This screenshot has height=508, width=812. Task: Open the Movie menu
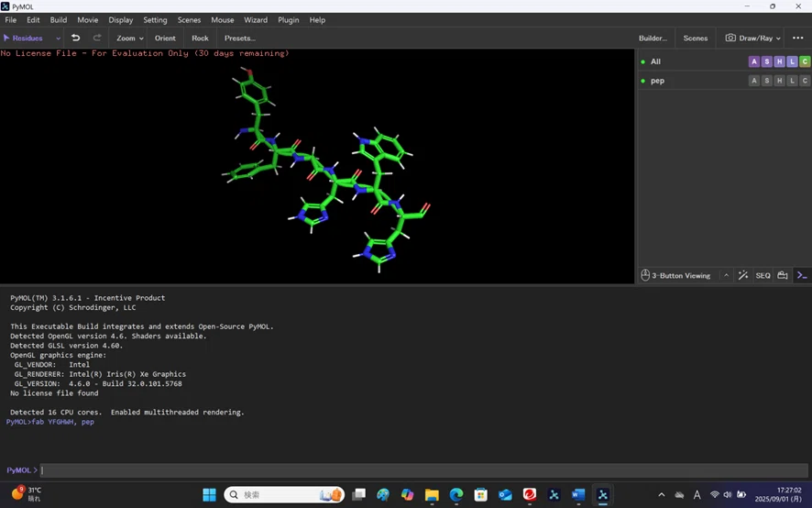pos(87,19)
